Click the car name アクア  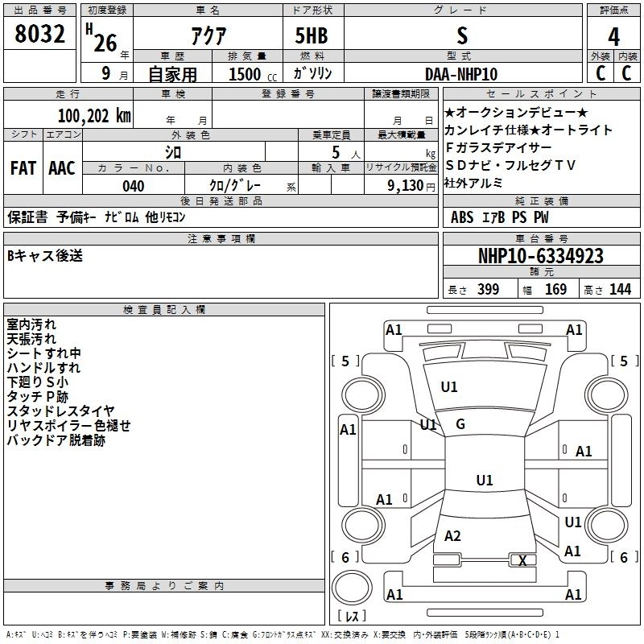(207, 37)
